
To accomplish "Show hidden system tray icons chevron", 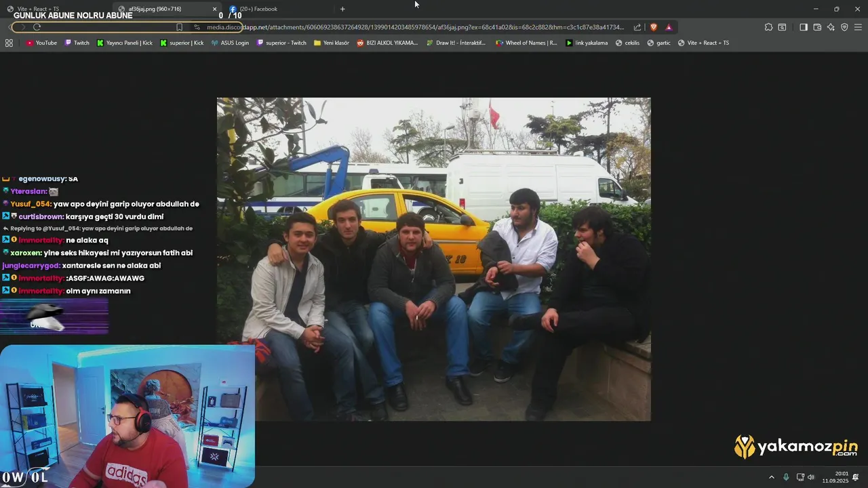I will [x=771, y=477].
